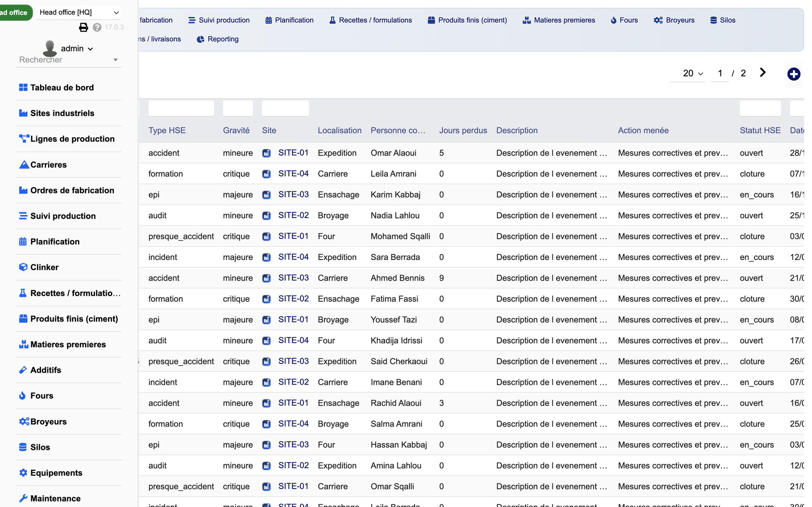
Task: Click the admin user avatar
Action: tap(50, 48)
